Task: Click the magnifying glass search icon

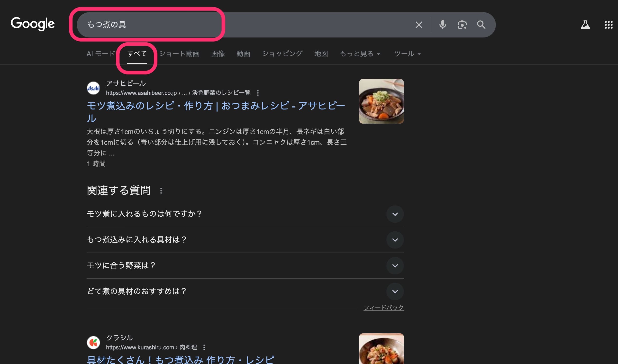Action: [481, 25]
